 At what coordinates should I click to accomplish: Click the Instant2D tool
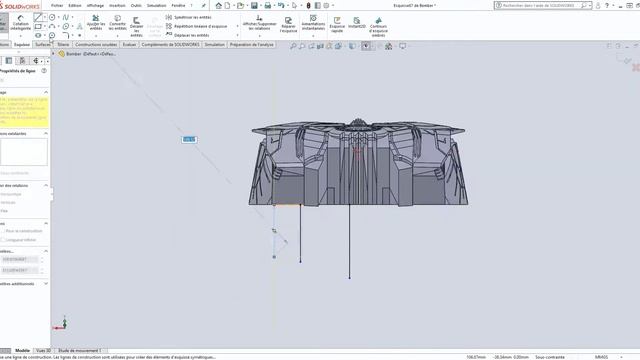pyautogui.click(x=357, y=23)
